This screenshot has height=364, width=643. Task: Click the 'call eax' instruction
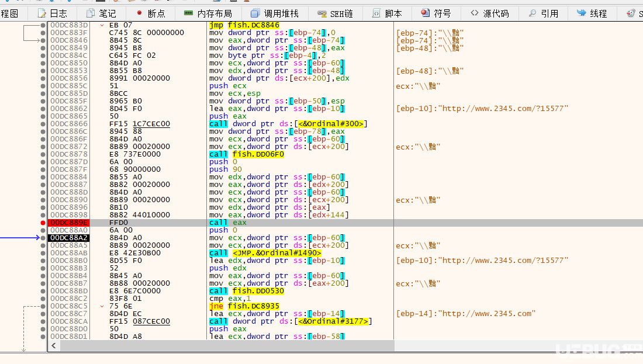[228, 223]
